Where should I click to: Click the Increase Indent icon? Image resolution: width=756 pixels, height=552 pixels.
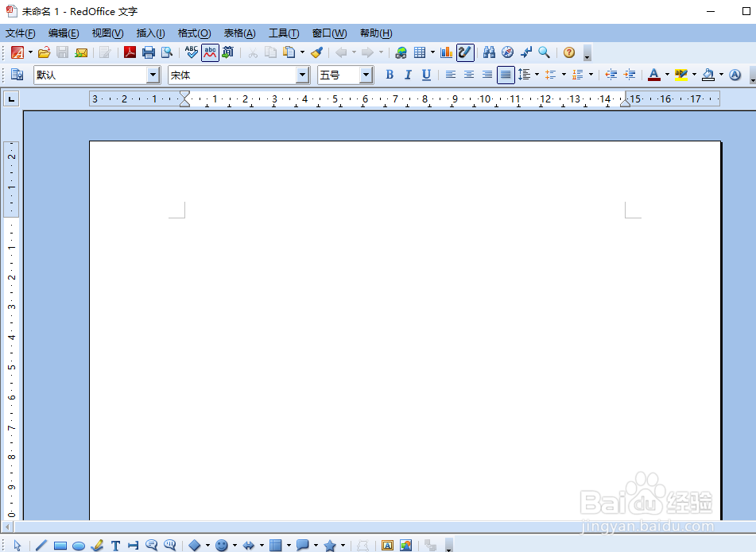tap(629, 75)
